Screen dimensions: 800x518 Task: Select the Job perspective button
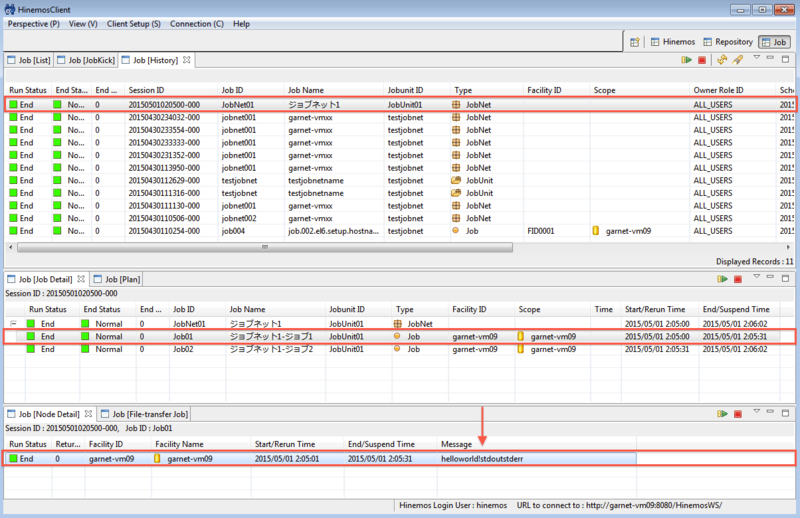click(774, 42)
